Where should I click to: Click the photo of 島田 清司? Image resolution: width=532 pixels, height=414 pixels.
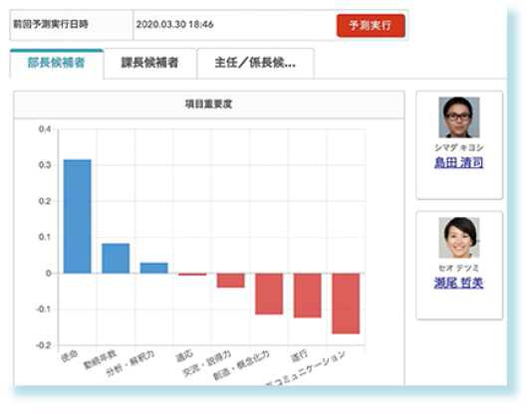pyautogui.click(x=459, y=117)
